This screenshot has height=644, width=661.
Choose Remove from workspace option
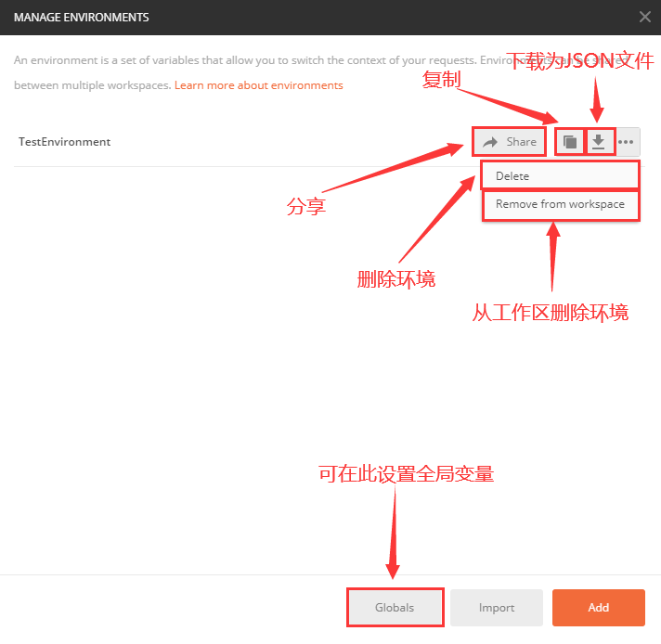click(x=560, y=204)
